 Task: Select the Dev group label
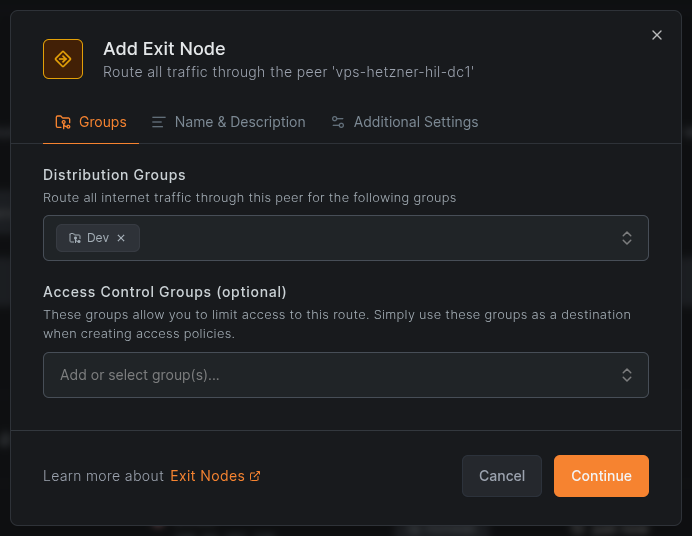coord(98,238)
